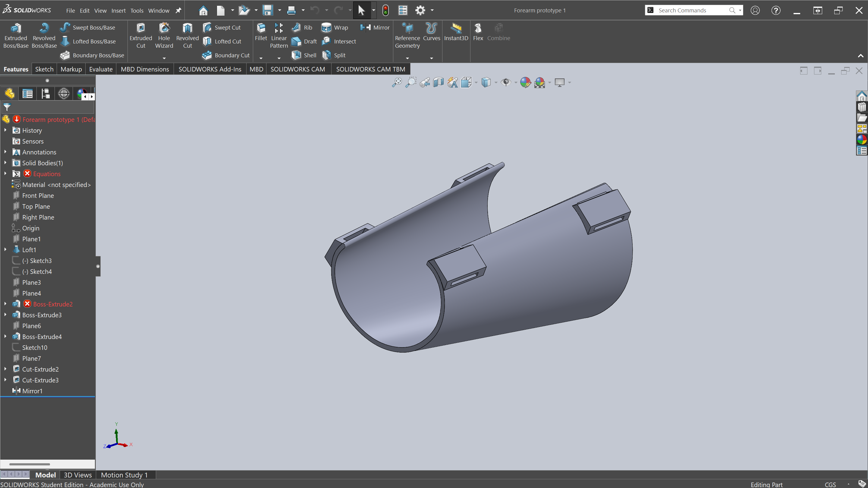Open the Options gear button

[x=420, y=10]
